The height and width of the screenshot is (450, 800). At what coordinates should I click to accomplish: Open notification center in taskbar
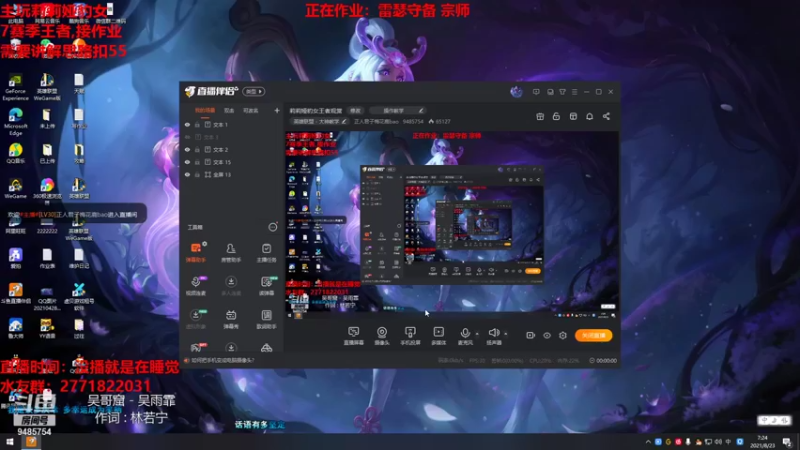787,442
